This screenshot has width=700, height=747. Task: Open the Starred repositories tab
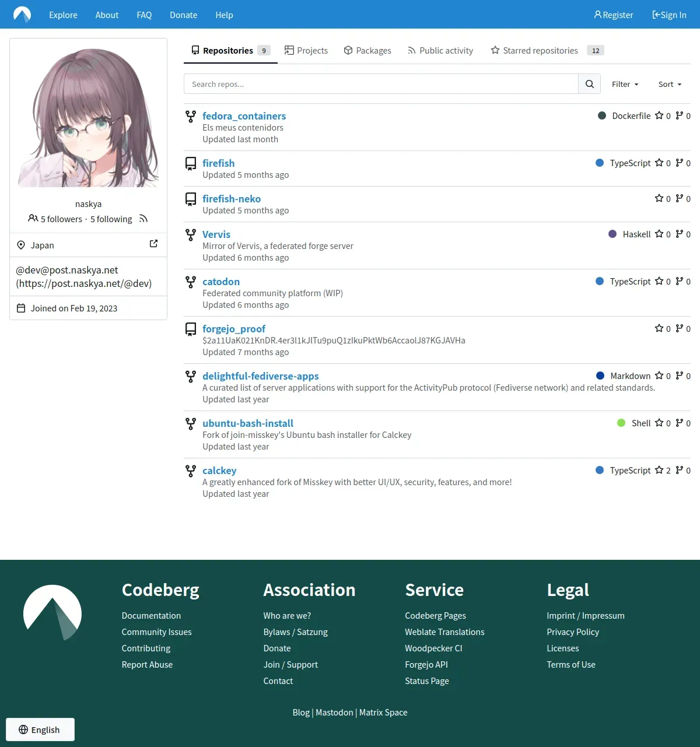point(547,51)
